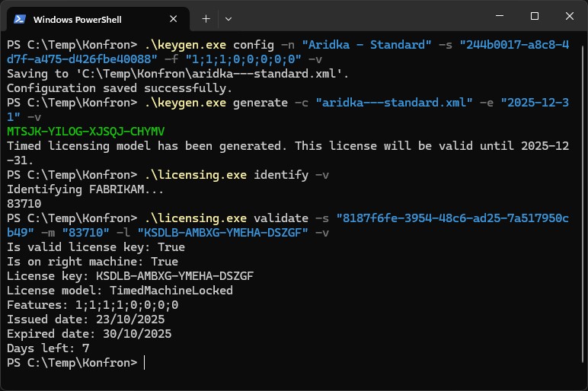Click the "Features: 1;1;1;1;0;0;0;0" line

92,305
